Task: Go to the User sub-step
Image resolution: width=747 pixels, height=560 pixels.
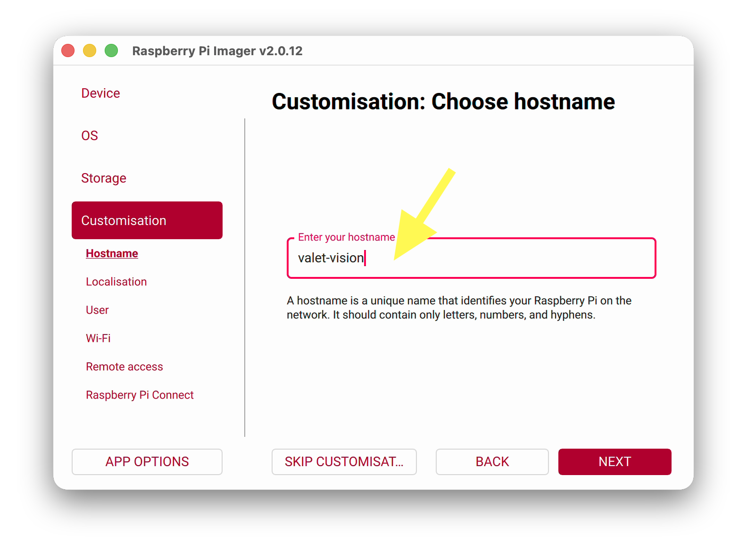Action: click(97, 310)
